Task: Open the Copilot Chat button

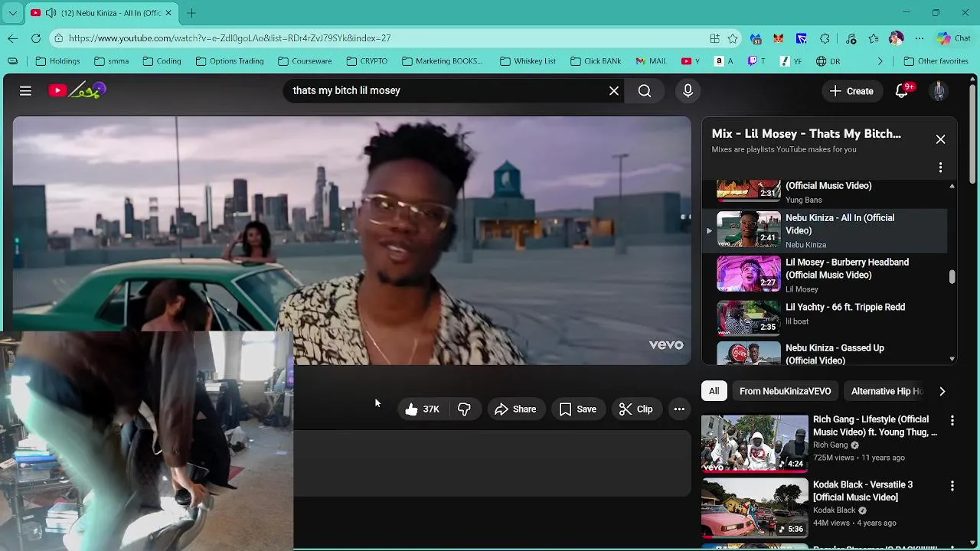Action: pyautogui.click(x=954, y=38)
